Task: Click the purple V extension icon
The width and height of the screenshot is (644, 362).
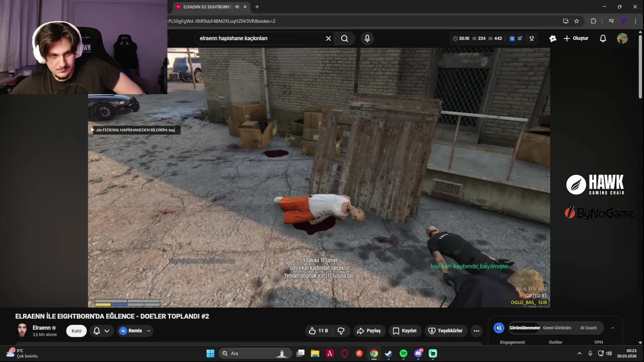Action: pyautogui.click(x=623, y=21)
